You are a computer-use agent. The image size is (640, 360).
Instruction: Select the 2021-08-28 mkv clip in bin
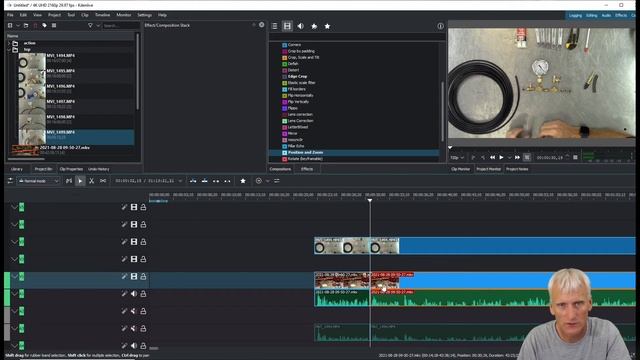[x=72, y=150]
